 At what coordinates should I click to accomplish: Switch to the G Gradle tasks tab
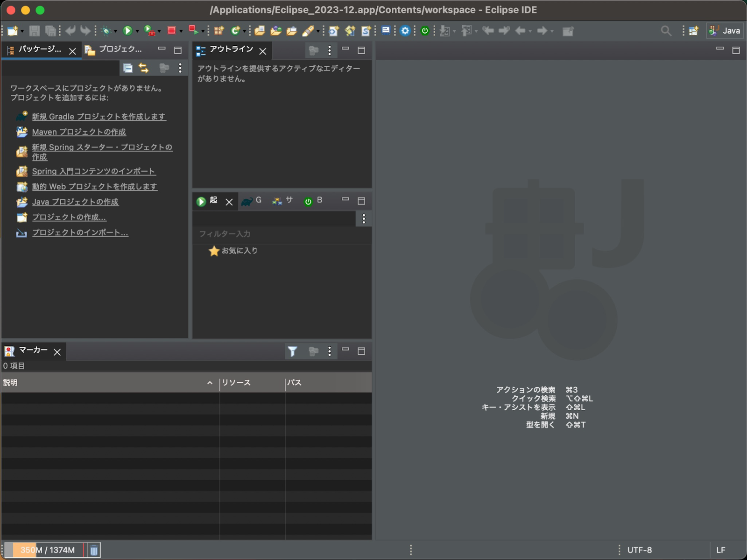tap(252, 201)
